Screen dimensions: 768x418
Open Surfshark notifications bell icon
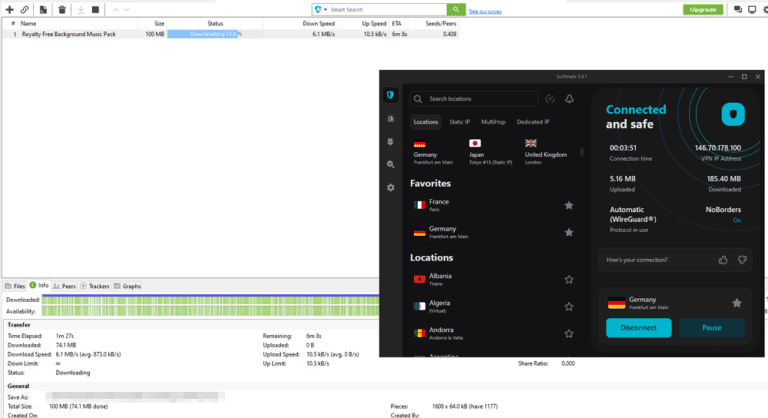click(569, 99)
